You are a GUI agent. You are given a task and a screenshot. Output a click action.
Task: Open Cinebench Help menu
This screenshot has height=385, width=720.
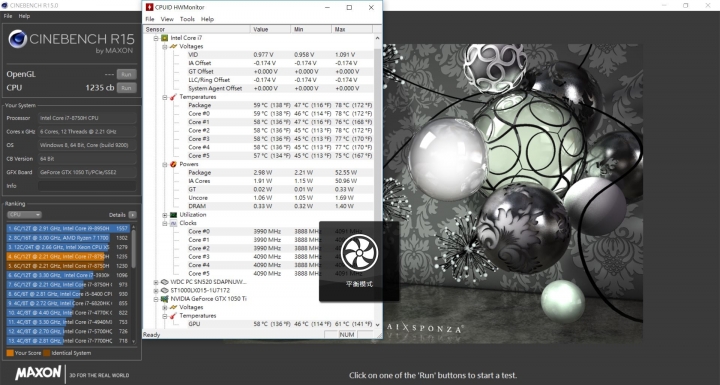24,16
